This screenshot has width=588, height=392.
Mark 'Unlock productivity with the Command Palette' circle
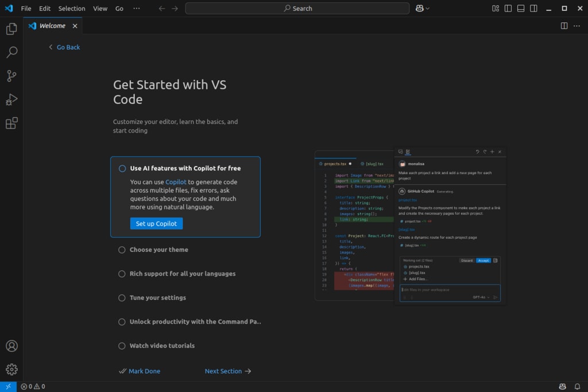(122, 322)
